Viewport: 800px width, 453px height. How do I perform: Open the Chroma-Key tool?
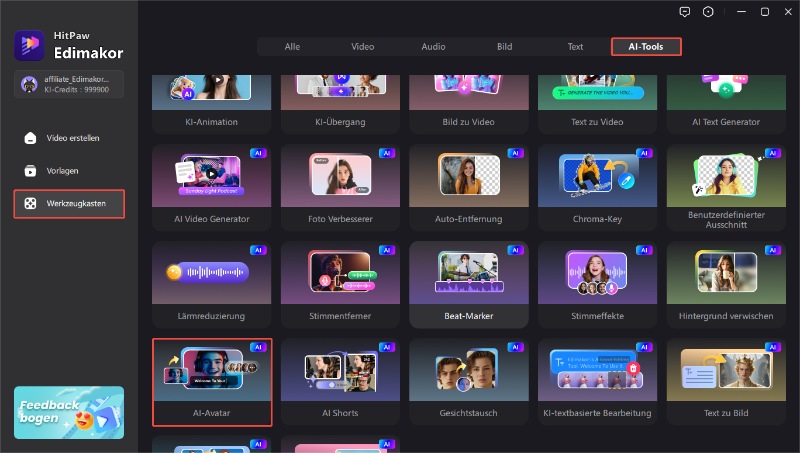coord(596,186)
